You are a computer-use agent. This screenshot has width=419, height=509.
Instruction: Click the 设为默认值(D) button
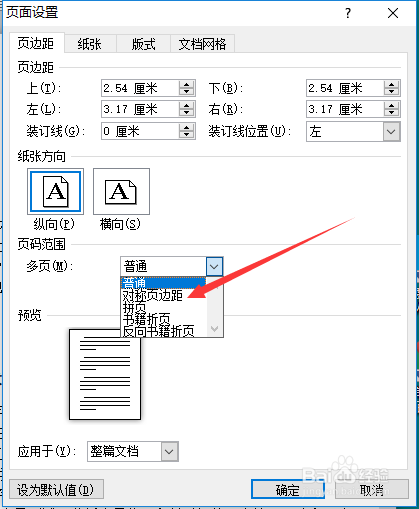point(56,489)
